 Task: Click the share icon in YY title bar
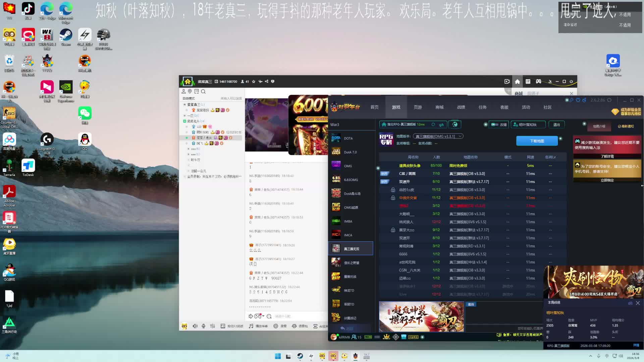pyautogui.click(x=267, y=81)
